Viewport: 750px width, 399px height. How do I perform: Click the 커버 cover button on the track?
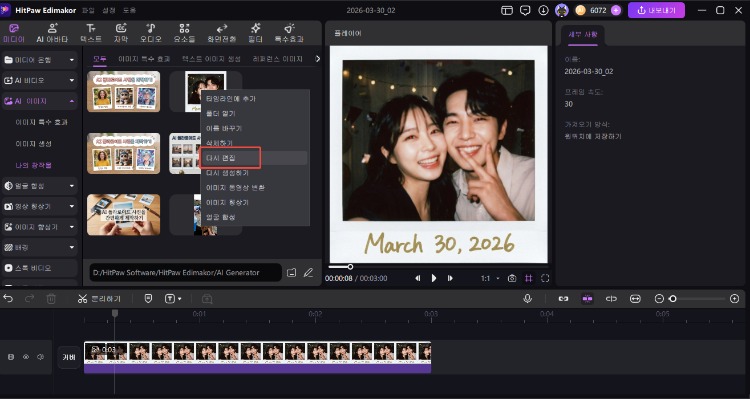69,357
